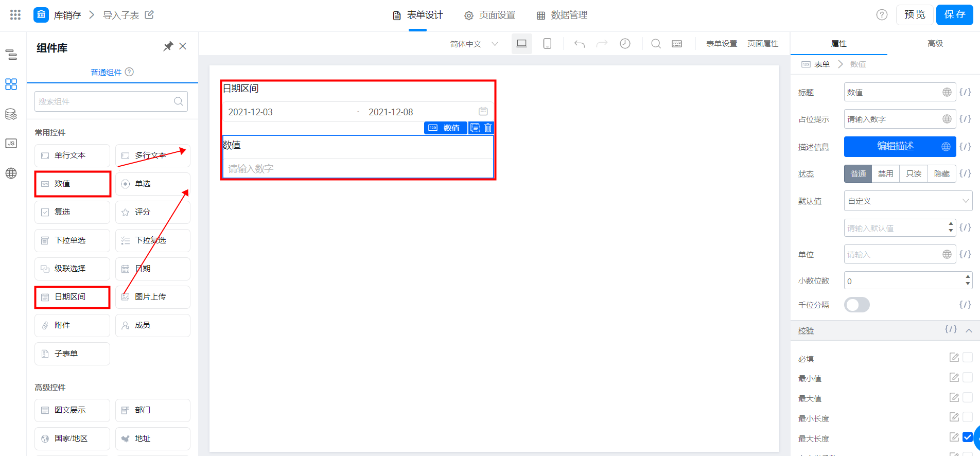The image size is (980, 456).
Task: Select the 属性 tab
Action: pos(839,44)
